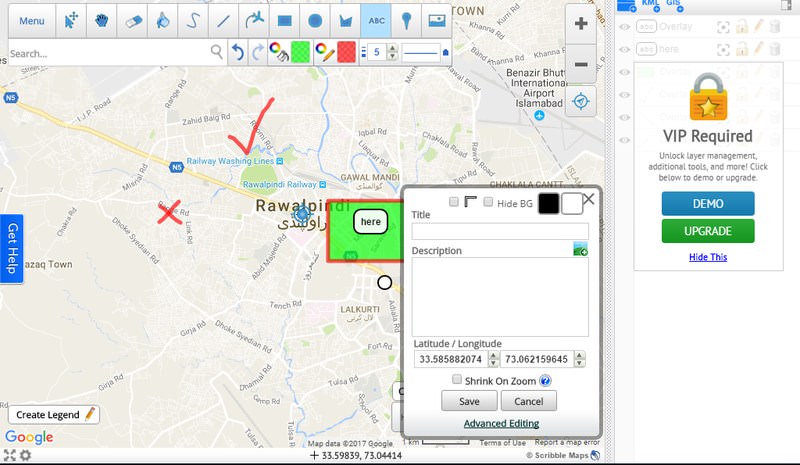Select the polygon shape tool

click(x=345, y=21)
